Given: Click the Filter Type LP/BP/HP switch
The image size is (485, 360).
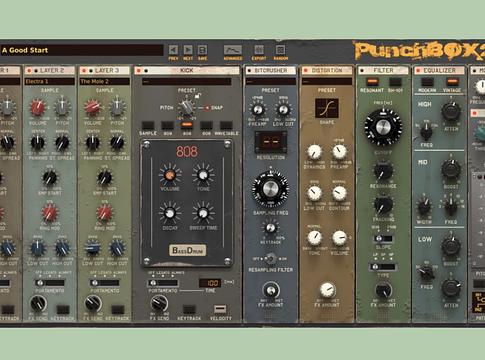Looking at the screenshot, I should 383,267.
